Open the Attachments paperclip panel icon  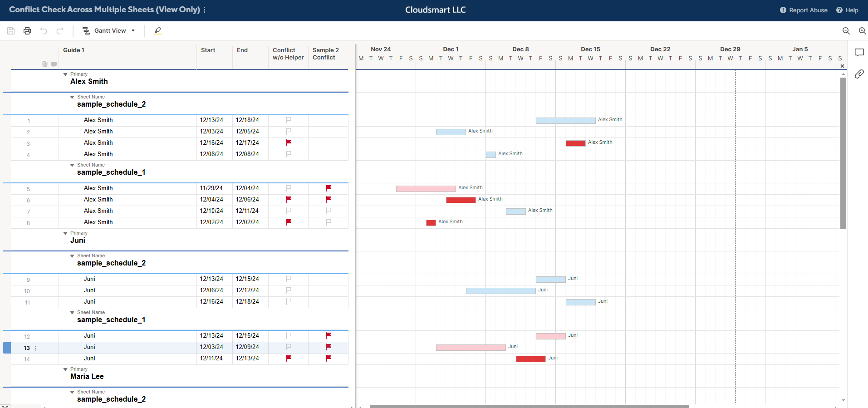[x=859, y=74]
